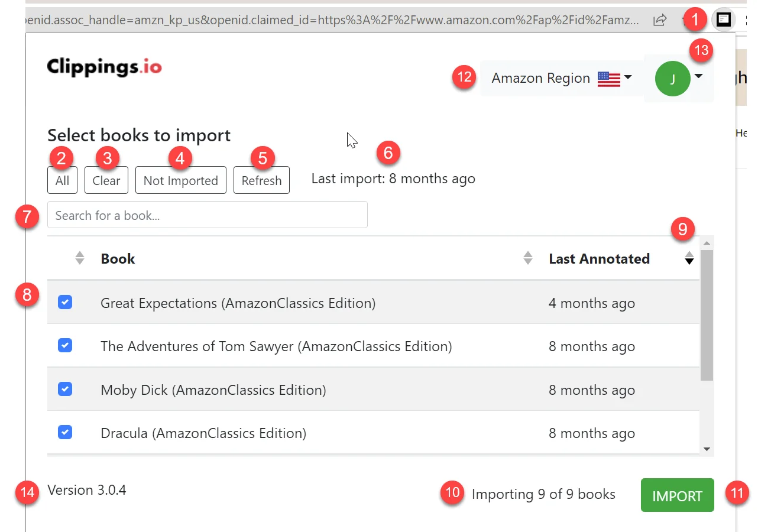Uncheck Moby Dick checkbox
758x532 pixels.
(x=65, y=389)
